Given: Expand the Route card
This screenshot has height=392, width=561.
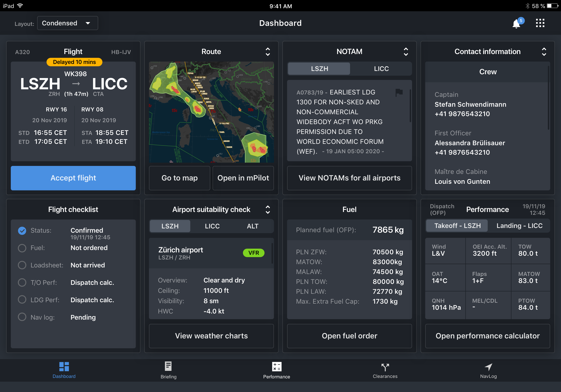Looking at the screenshot, I should 268,51.
